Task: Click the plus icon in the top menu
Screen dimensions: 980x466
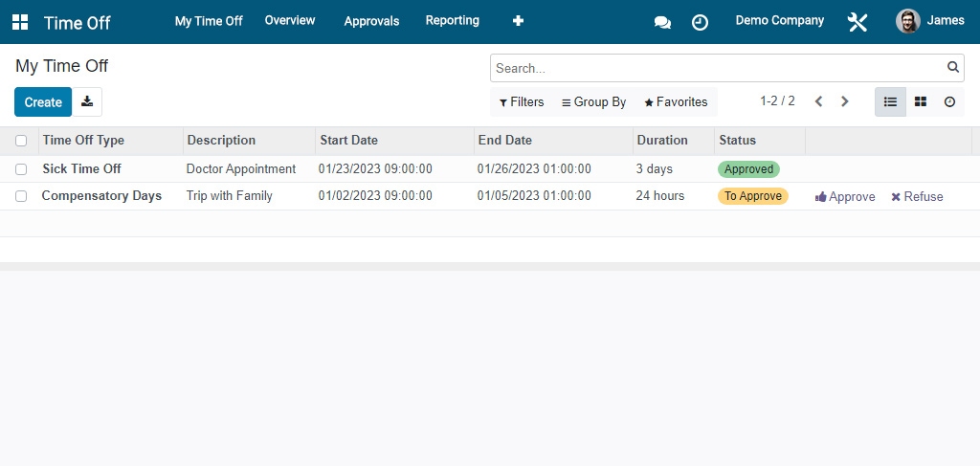Action: point(518,21)
